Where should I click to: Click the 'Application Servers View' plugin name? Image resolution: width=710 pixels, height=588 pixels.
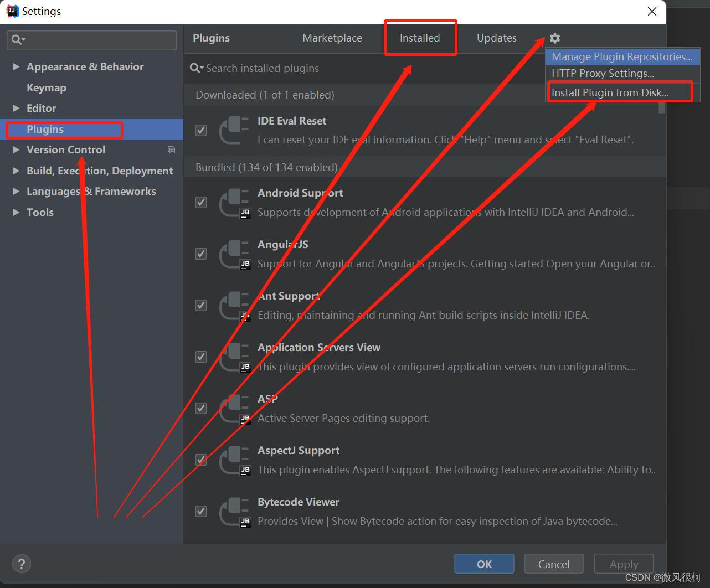(319, 348)
